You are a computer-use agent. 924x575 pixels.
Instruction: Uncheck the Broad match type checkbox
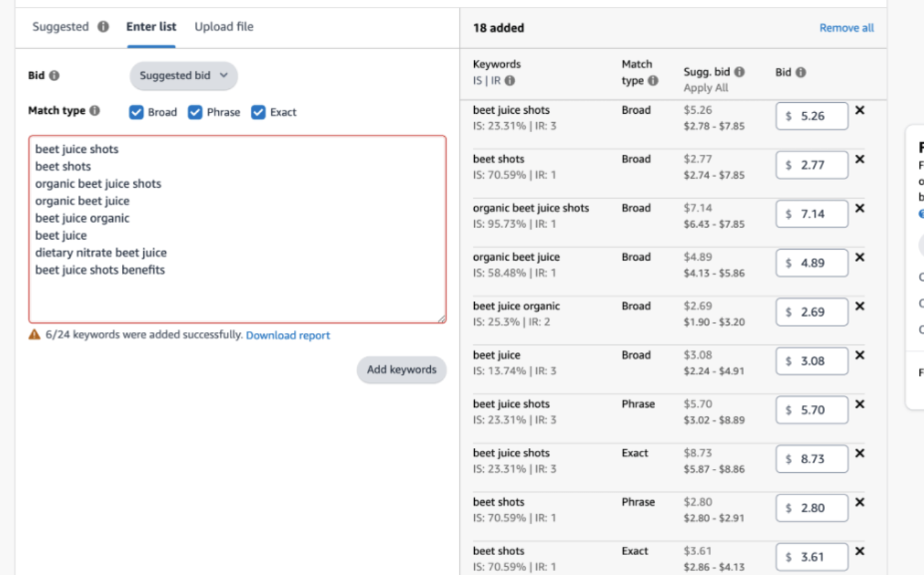pyautogui.click(x=136, y=112)
